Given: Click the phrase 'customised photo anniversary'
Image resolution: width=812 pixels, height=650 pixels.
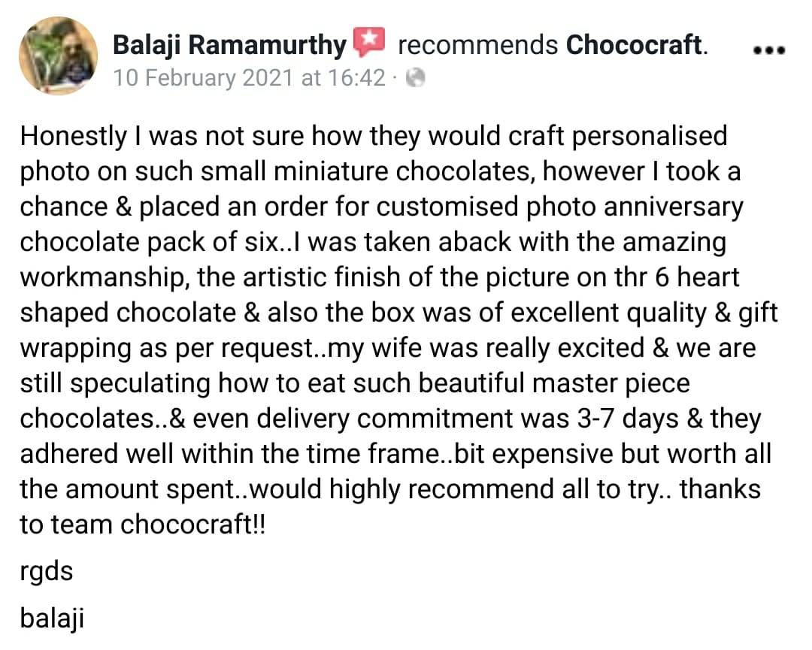Looking at the screenshot, I should [560, 207].
